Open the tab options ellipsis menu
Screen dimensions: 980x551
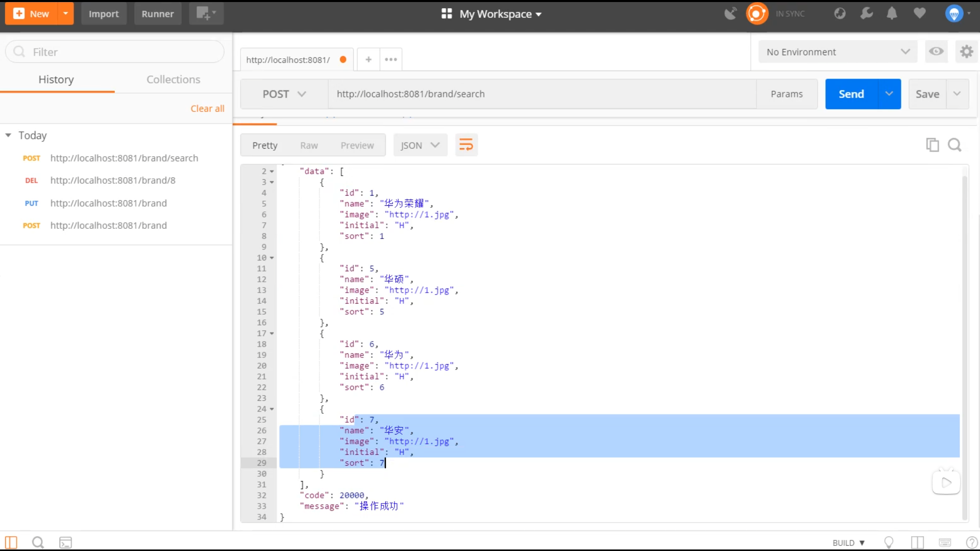[391, 59]
